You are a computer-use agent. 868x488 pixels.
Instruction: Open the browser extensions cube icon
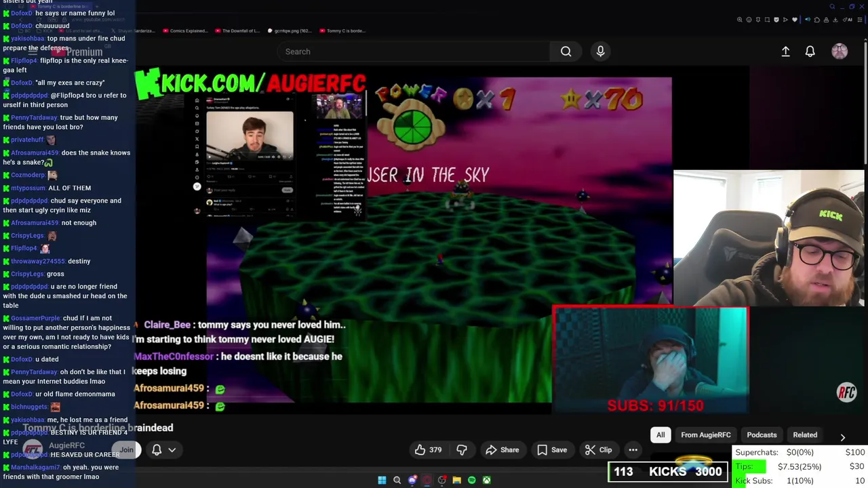(x=817, y=20)
